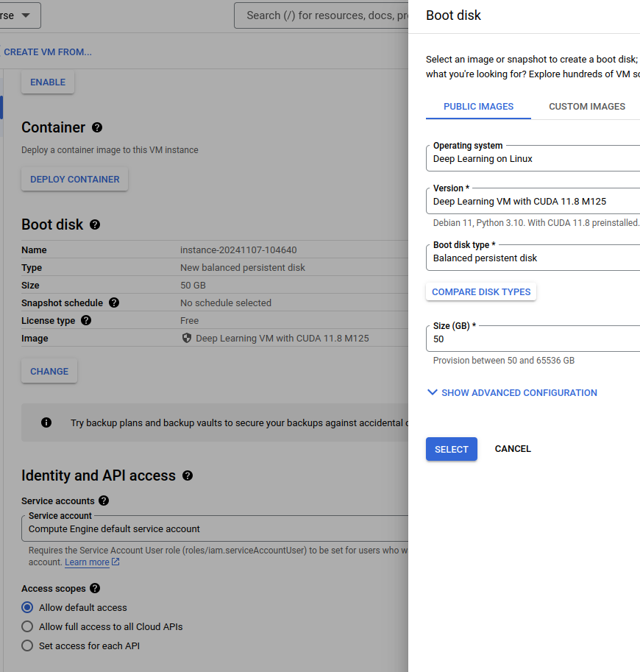Click the License type help icon

click(x=86, y=320)
